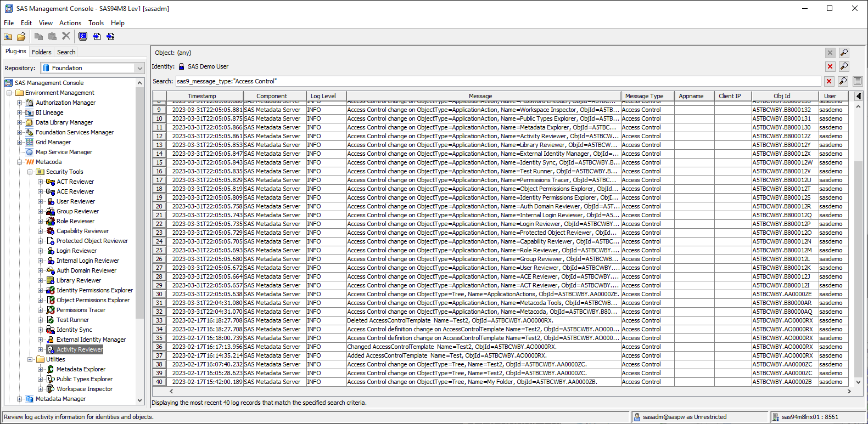The width and height of the screenshot is (868, 424).
Task: Open the Actions menu
Action: click(x=70, y=23)
